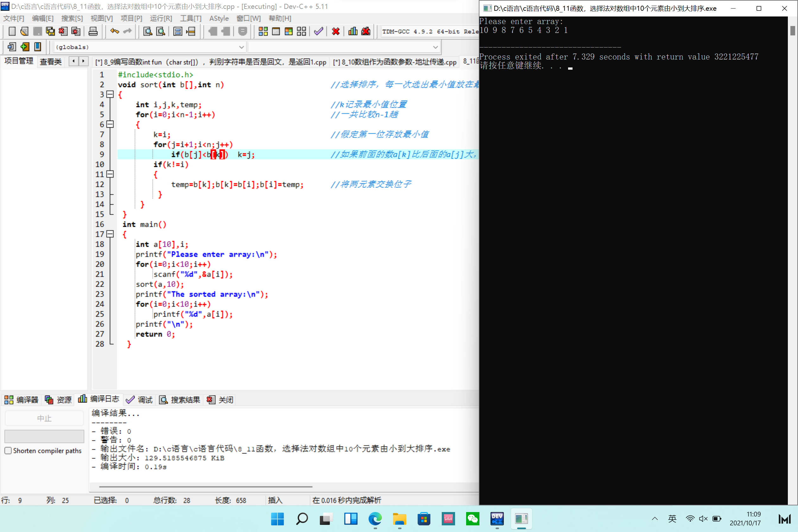Click the compile log horizontal scrollbar

(206, 486)
